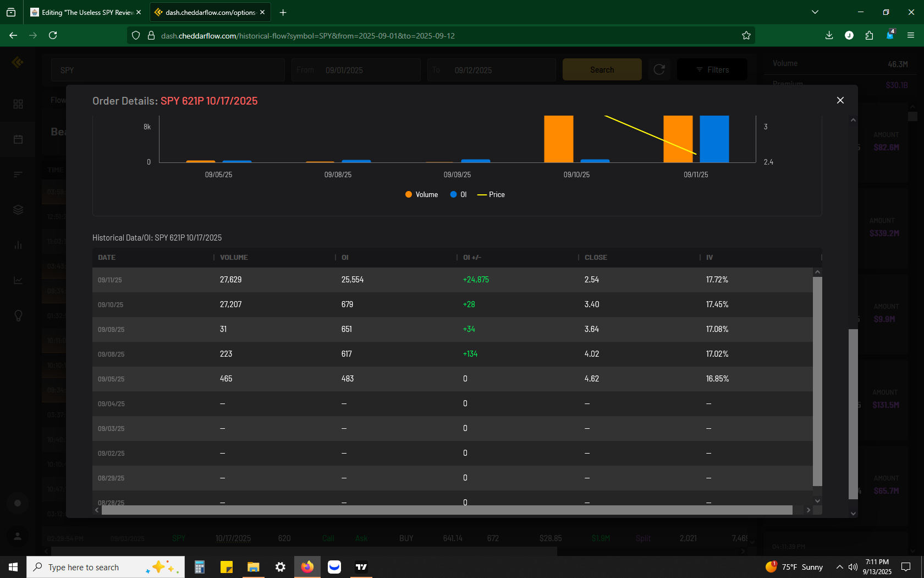Sort table by IV column header
Image resolution: width=924 pixels, height=578 pixels.
(710, 258)
